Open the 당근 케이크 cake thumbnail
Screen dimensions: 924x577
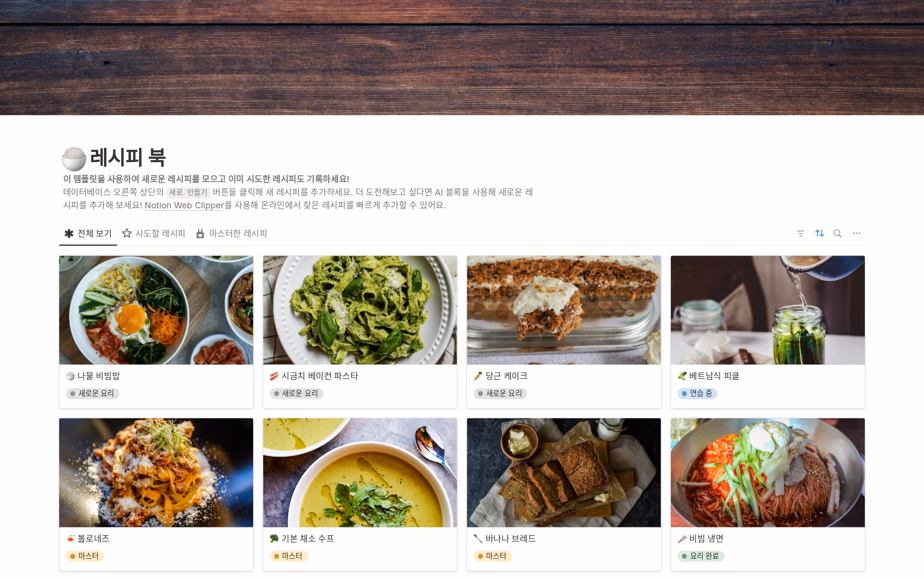(x=564, y=310)
